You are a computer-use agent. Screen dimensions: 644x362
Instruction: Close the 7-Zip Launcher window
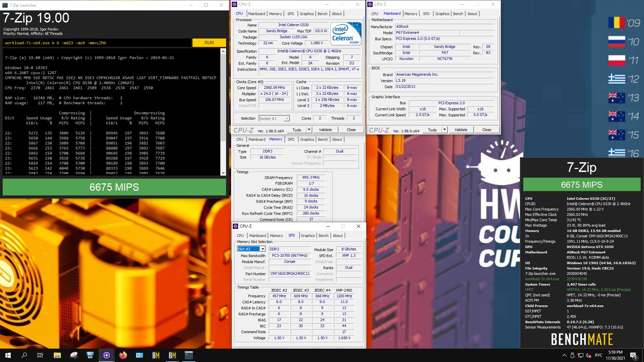point(221,5)
